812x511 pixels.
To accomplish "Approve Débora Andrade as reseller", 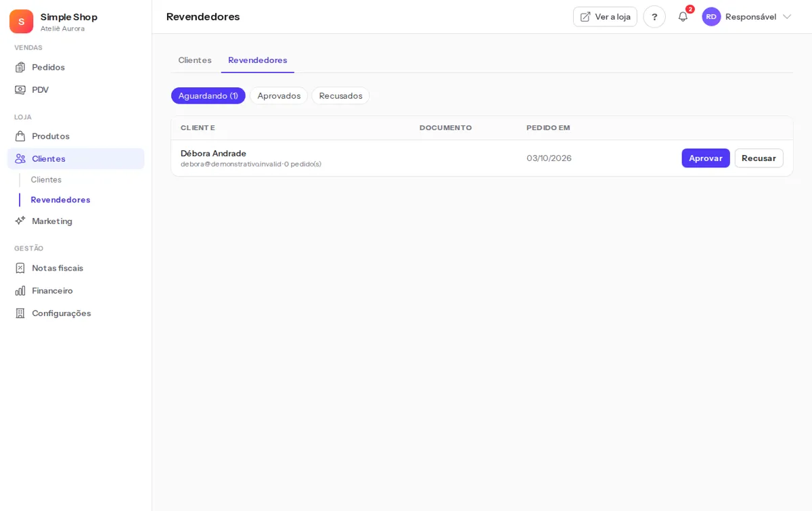I will 706,158.
